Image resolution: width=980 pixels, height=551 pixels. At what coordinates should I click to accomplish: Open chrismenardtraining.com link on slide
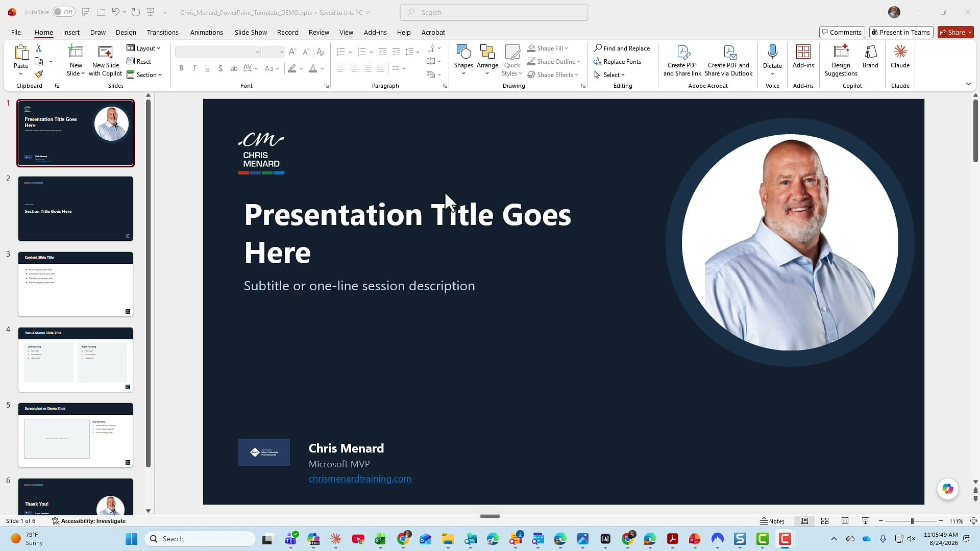[x=360, y=479]
